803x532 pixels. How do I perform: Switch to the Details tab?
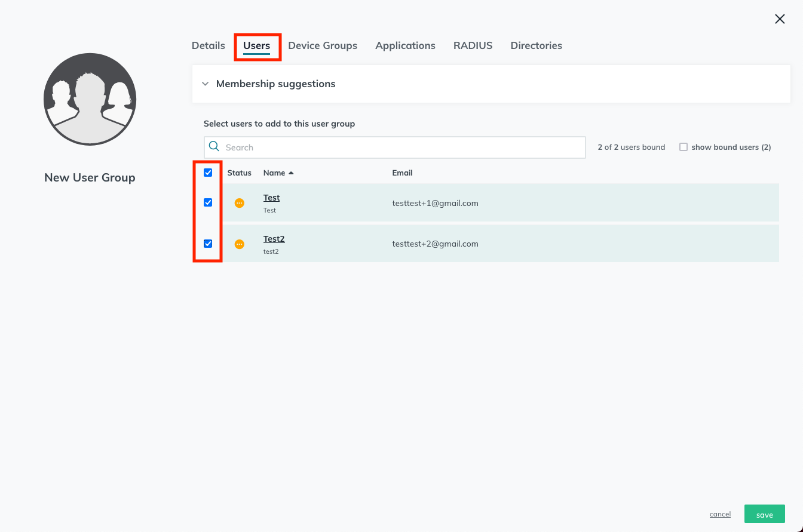pos(209,45)
